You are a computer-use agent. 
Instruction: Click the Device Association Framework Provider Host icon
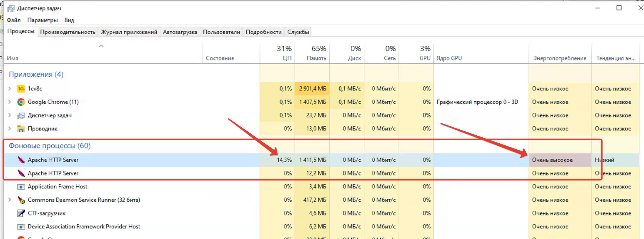click(21, 227)
